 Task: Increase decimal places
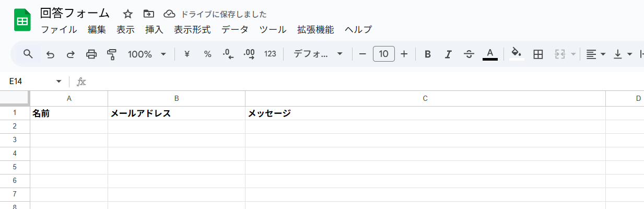[x=249, y=54]
